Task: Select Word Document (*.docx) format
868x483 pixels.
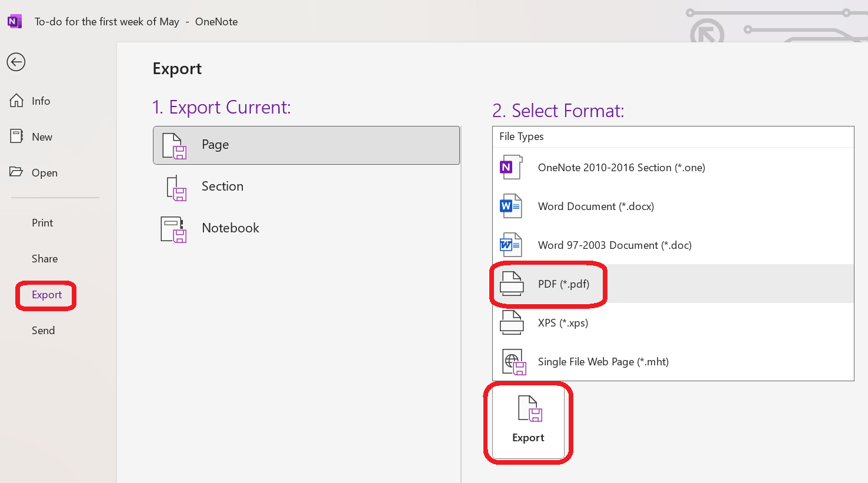Action: click(596, 206)
